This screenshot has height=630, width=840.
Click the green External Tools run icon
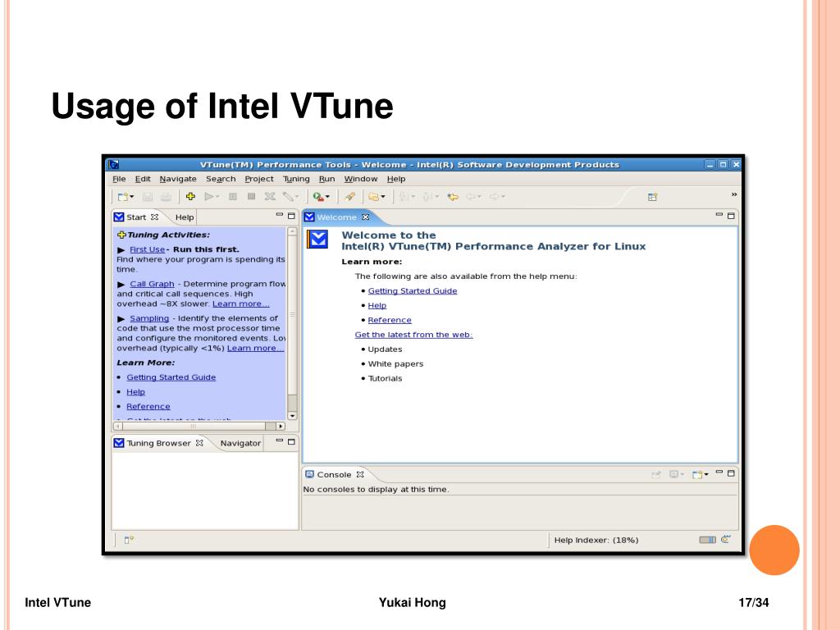[x=318, y=197]
